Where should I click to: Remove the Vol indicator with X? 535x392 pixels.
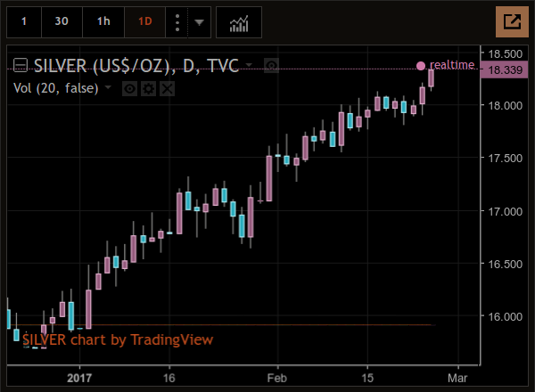pyautogui.click(x=168, y=89)
